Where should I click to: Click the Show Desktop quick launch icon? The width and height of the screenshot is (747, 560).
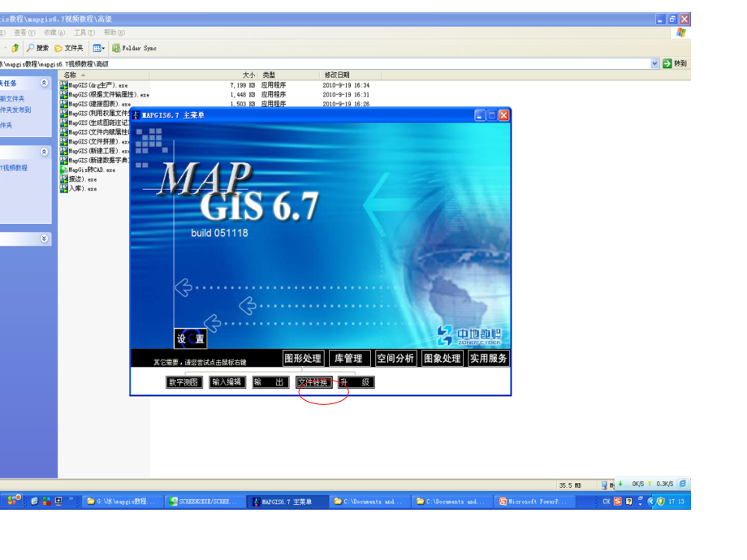point(58,501)
